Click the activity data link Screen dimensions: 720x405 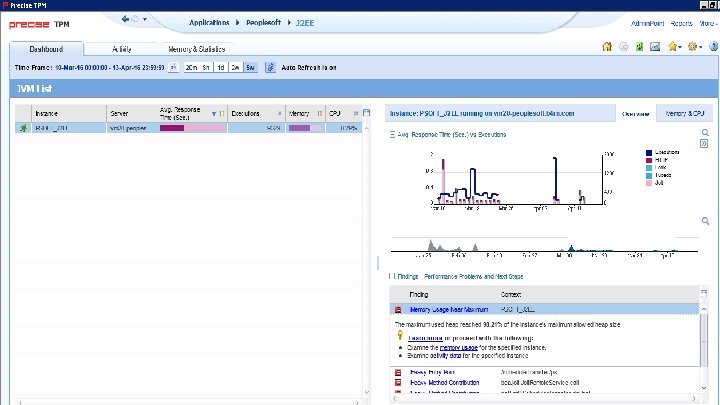click(445, 356)
